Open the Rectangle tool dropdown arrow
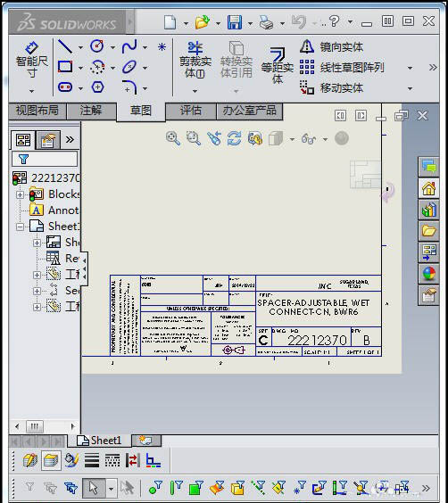448x503 pixels. click(80, 68)
